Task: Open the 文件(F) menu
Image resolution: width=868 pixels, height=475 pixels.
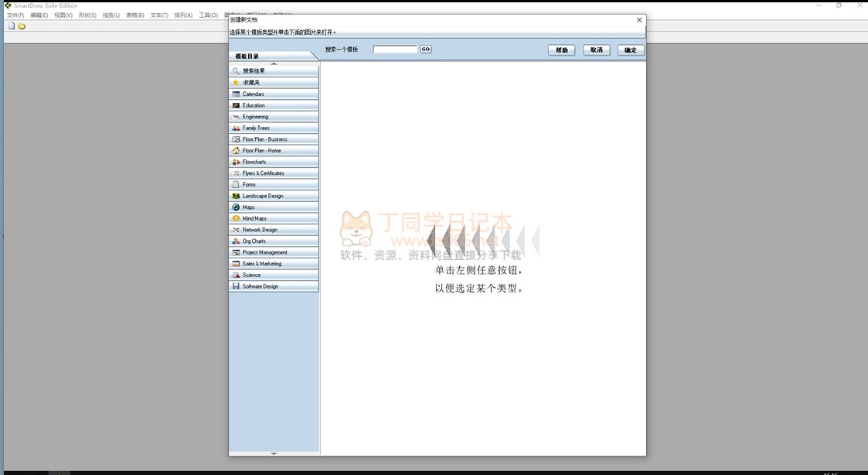Action: click(15, 15)
